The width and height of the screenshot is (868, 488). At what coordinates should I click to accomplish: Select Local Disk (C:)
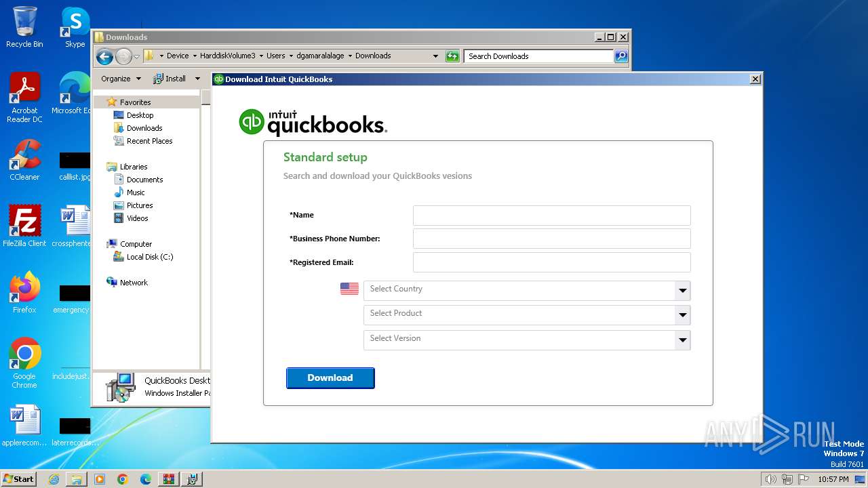pyautogui.click(x=150, y=257)
